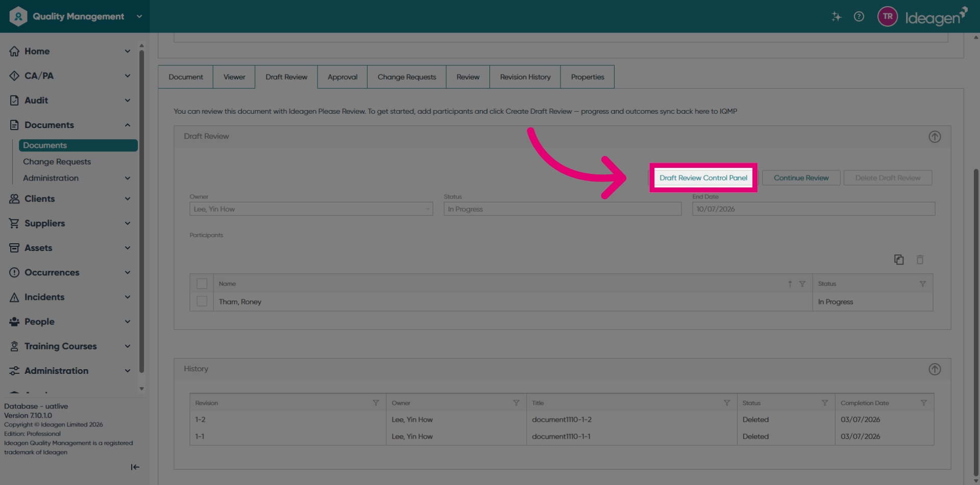Open the TR user avatar menu
Viewport: 980px width, 485px height.
coord(888,16)
